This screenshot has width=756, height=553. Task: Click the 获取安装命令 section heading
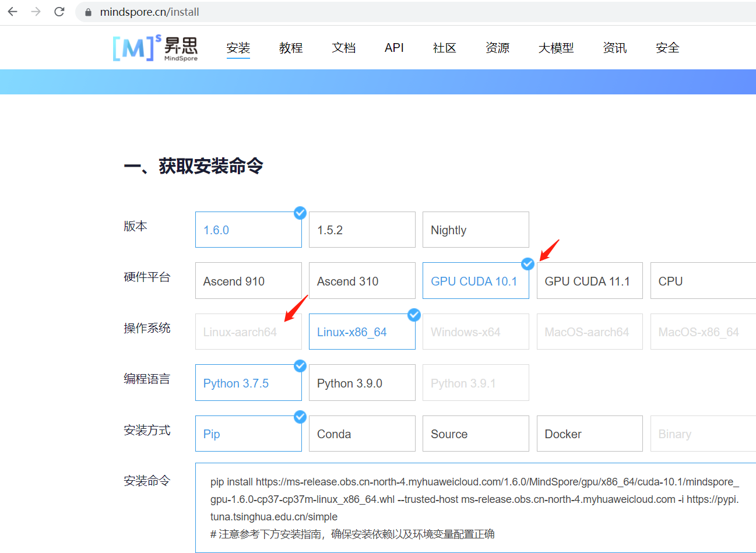194,166
